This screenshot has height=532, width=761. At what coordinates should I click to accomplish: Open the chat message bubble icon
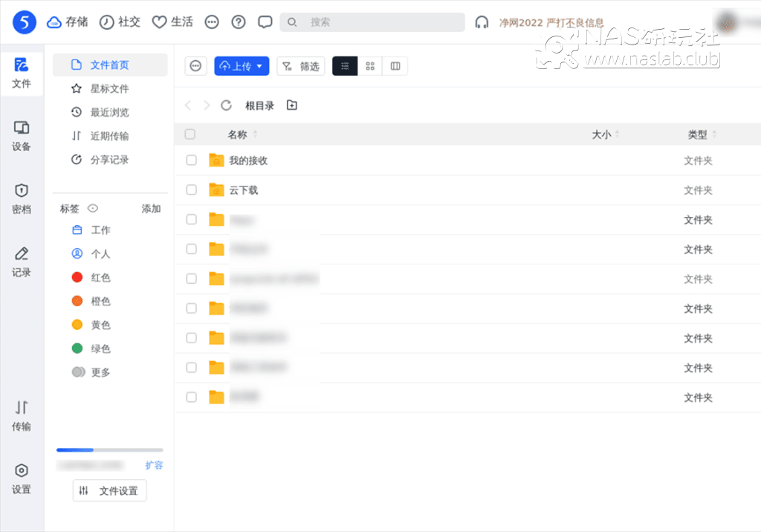tap(265, 22)
